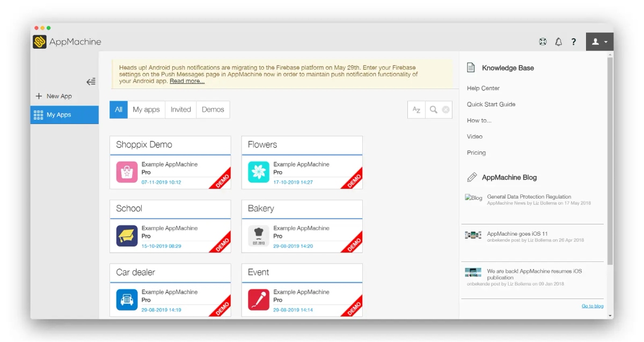Open AppMachine goes iOS 11 post
644x342 pixels.
[x=517, y=234]
